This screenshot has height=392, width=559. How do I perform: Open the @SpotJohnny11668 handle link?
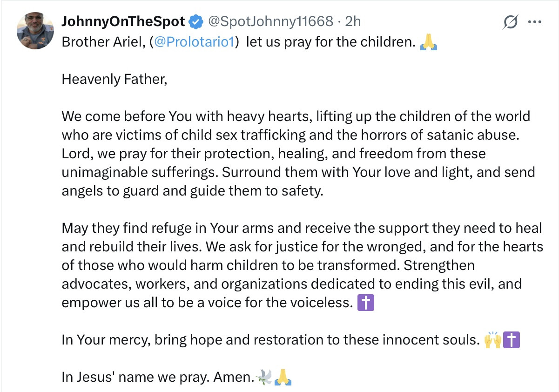270,21
